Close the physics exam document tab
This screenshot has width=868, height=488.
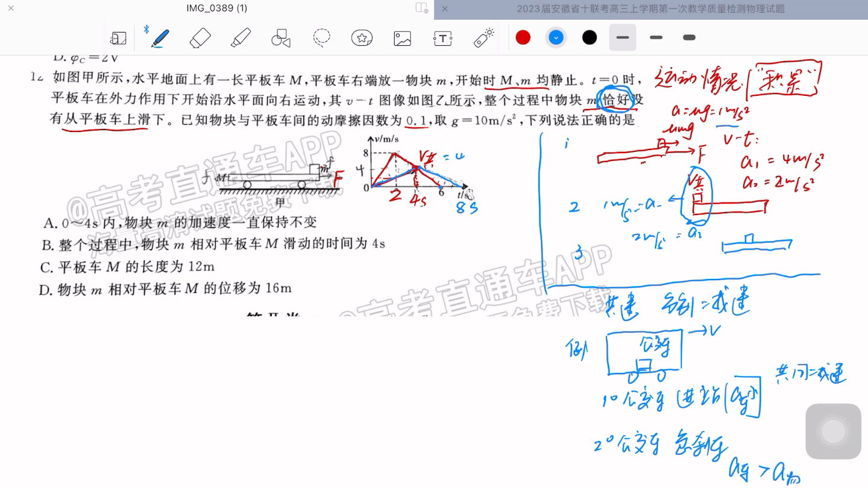tap(444, 8)
